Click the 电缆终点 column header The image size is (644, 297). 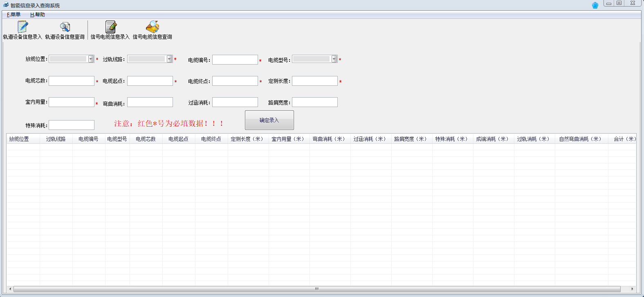coord(211,139)
